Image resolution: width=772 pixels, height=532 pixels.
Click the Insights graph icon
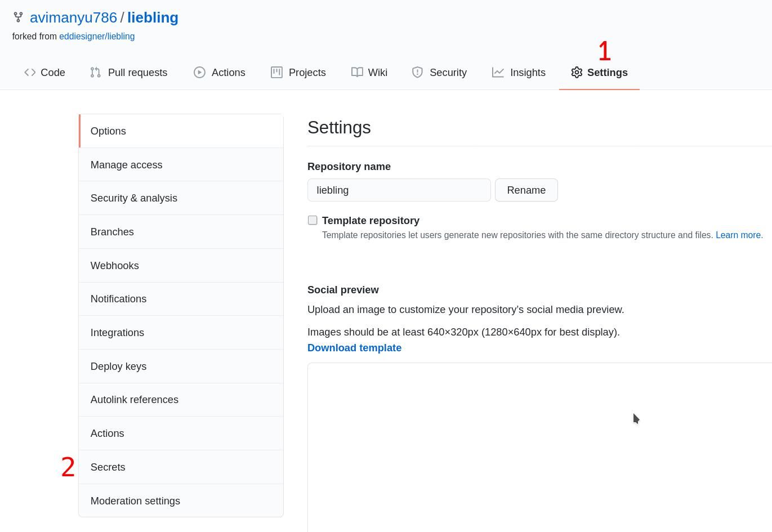pyautogui.click(x=498, y=73)
